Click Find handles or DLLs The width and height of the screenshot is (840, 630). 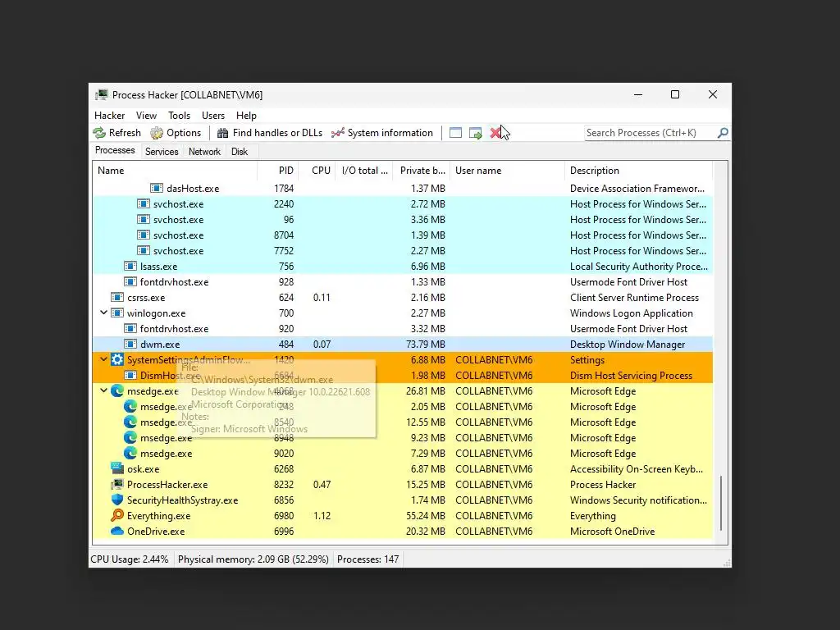270,133
